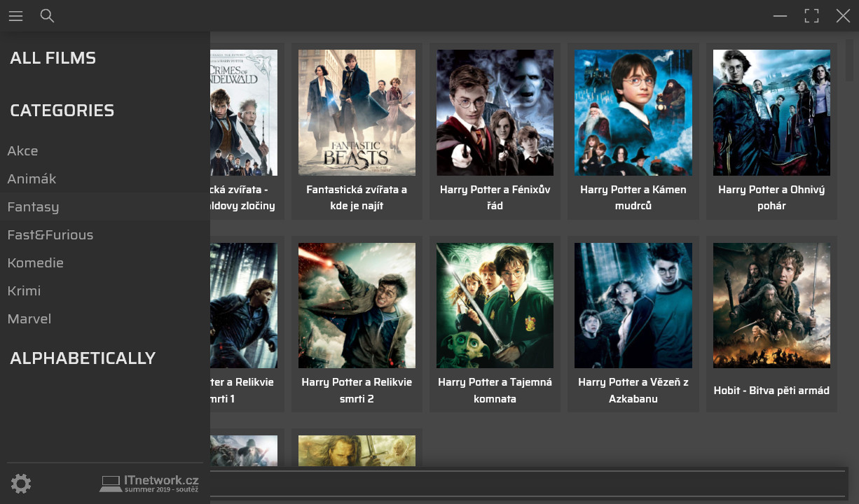Open Harry Potter a Kámen mudrců film

(x=633, y=113)
